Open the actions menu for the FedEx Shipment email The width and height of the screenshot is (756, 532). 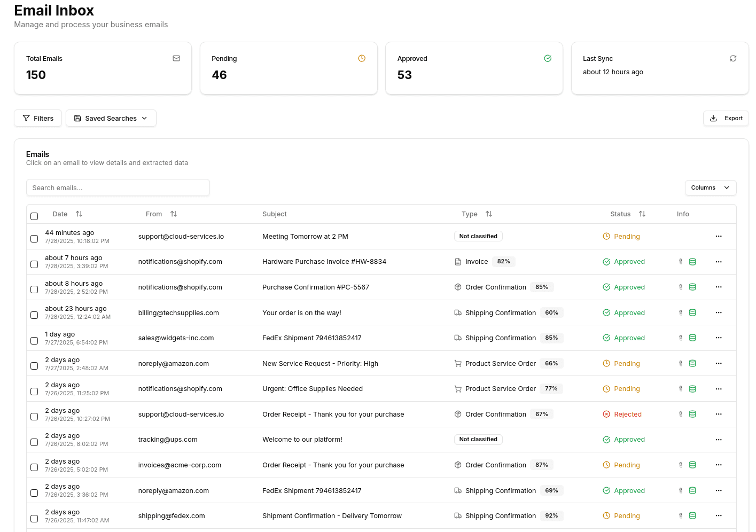(719, 338)
